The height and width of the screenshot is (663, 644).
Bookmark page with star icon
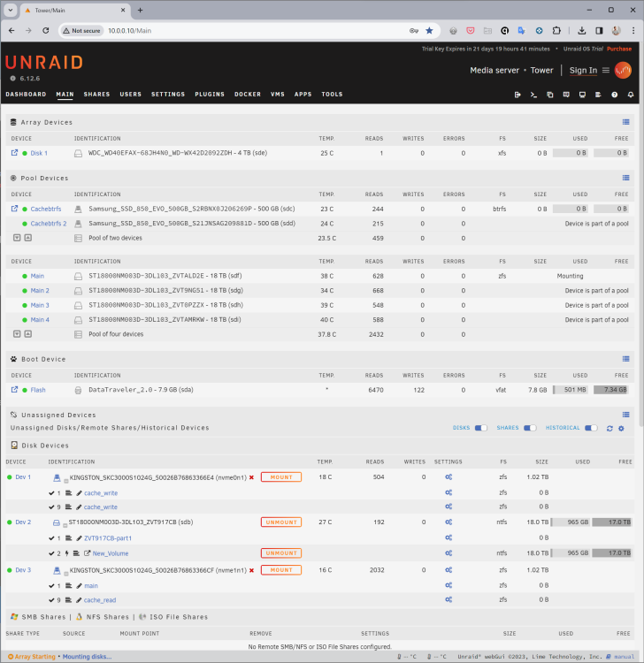(x=429, y=30)
